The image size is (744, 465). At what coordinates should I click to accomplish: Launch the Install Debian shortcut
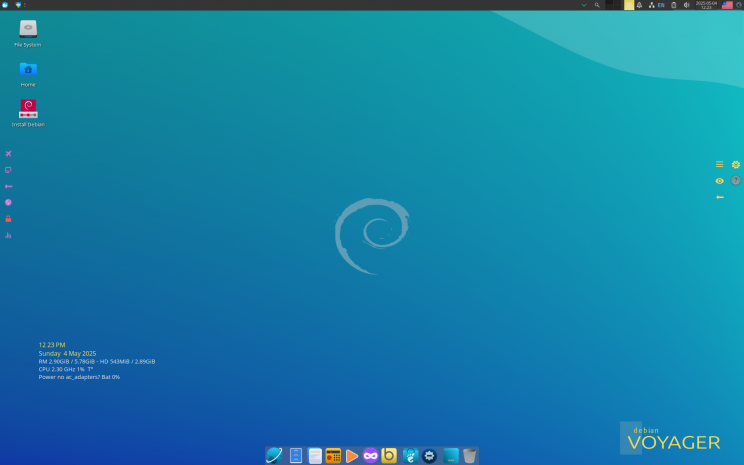pyautogui.click(x=28, y=113)
